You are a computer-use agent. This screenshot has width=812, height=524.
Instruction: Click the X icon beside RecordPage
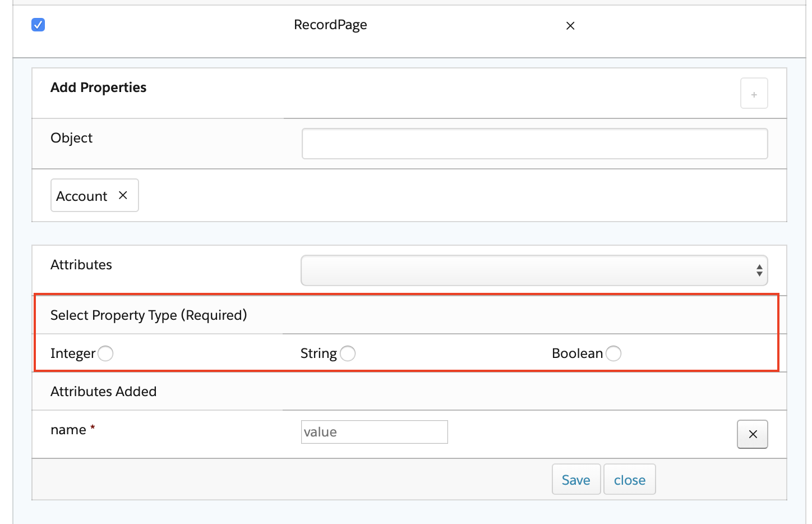click(x=570, y=26)
